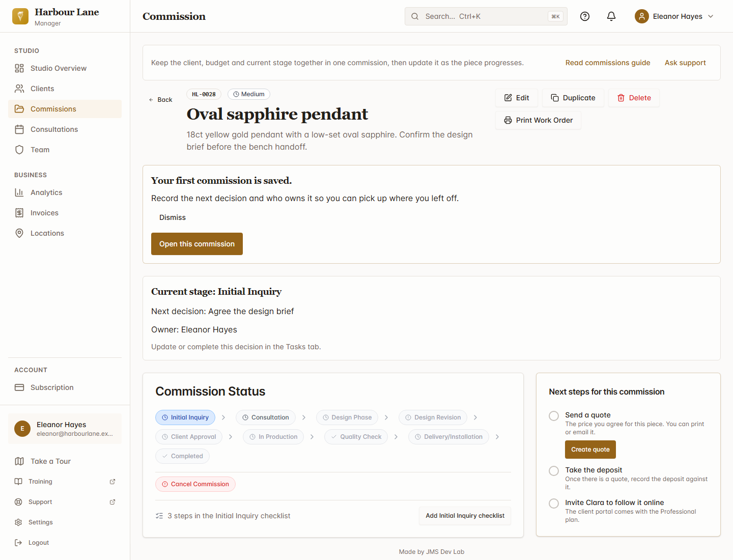Open the help question mark icon
The height and width of the screenshot is (560, 733).
point(585,16)
